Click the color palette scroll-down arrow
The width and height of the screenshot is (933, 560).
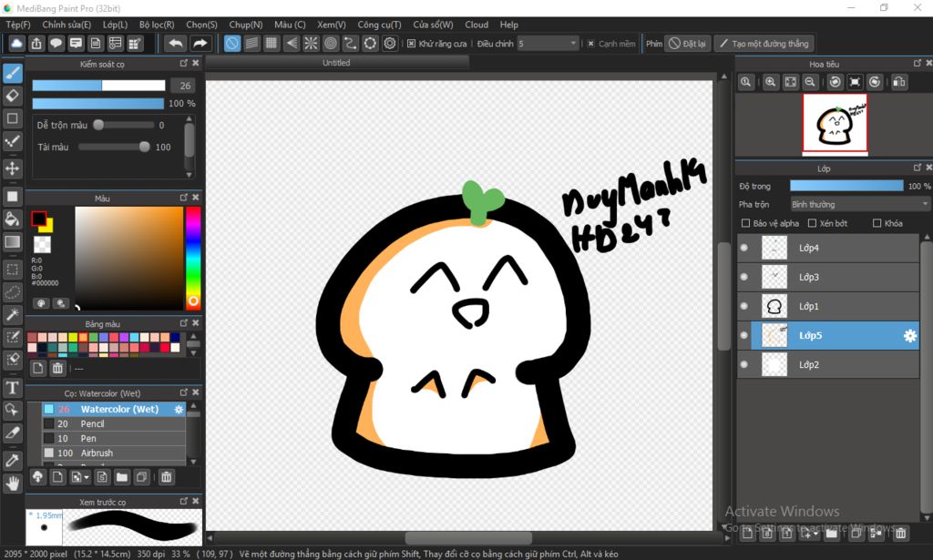(x=193, y=352)
